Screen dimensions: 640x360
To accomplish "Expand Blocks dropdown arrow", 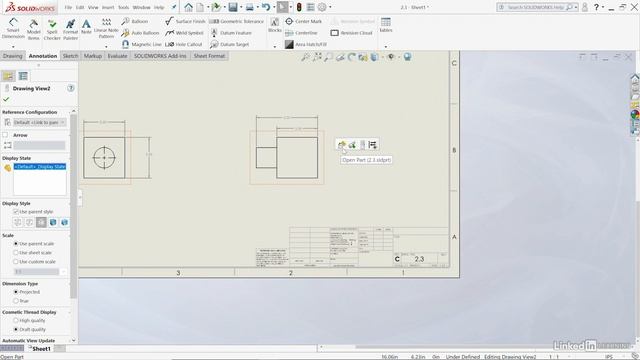I will [275, 47].
